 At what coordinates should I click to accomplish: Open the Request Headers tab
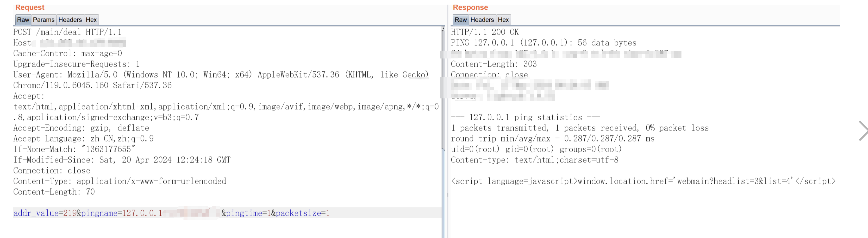click(70, 20)
